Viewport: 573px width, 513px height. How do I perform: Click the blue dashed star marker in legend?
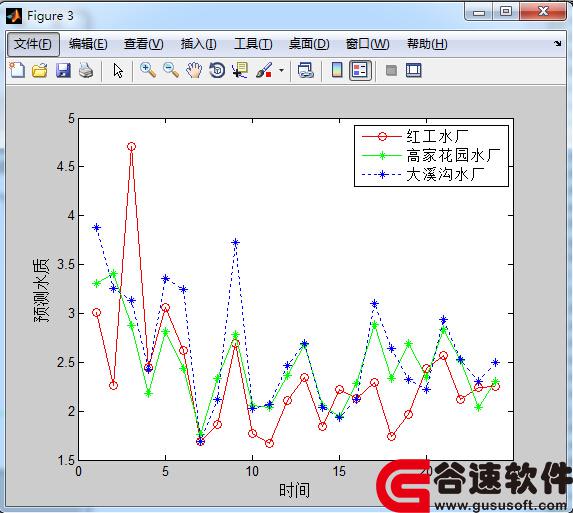click(x=382, y=175)
